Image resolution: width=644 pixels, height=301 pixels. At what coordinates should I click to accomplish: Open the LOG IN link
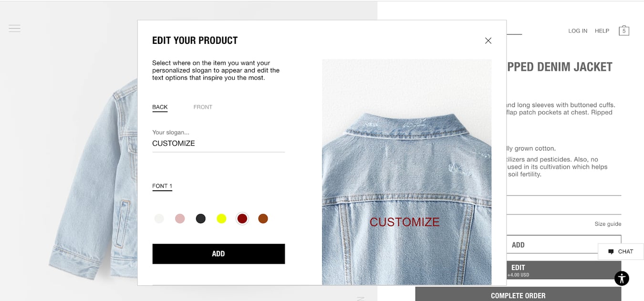point(578,31)
